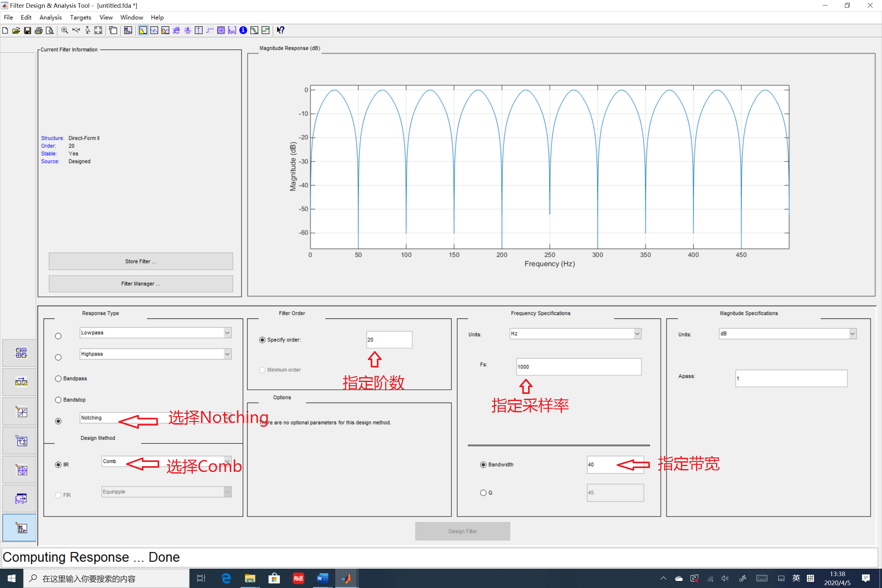Select the Bandpass response type
Image resolution: width=882 pixels, height=588 pixels.
tap(58, 379)
